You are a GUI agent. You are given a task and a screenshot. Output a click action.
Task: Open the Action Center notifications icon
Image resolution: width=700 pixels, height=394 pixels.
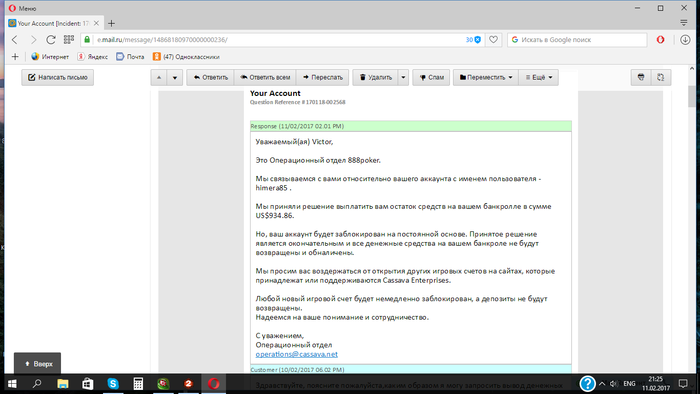coord(683,384)
